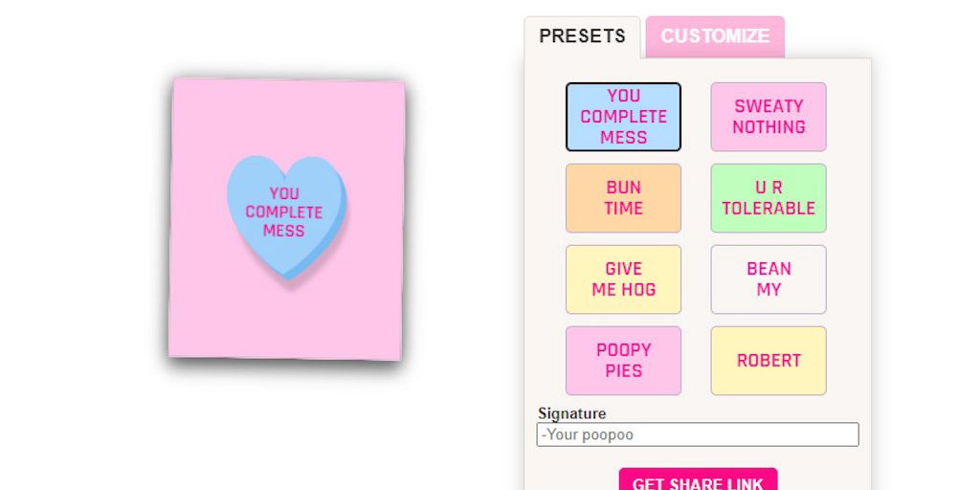Choose the GIVE ME HOG preset

click(x=623, y=279)
